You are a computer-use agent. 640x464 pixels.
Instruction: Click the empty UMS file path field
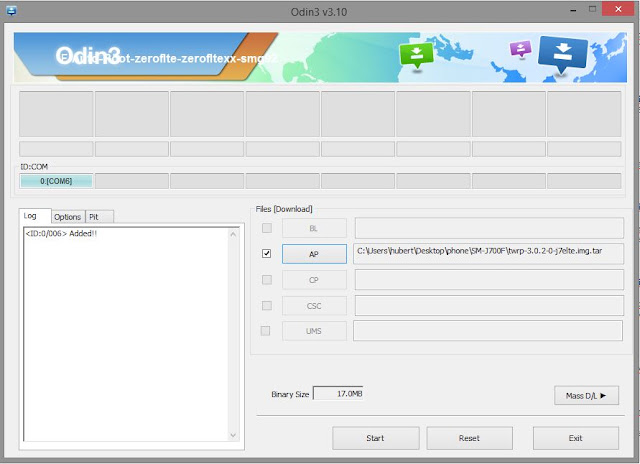pos(488,331)
